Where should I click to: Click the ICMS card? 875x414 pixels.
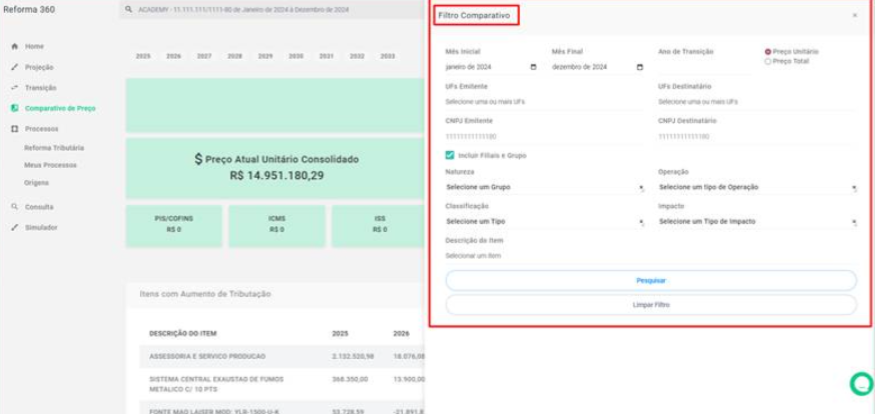tap(277, 226)
